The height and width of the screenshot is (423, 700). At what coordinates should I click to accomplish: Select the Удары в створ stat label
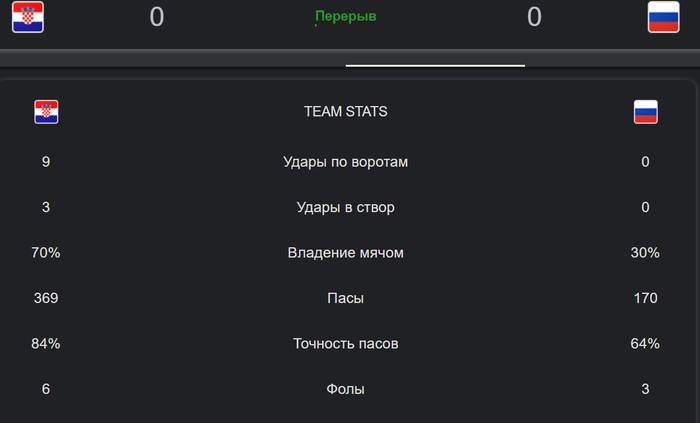(x=346, y=208)
